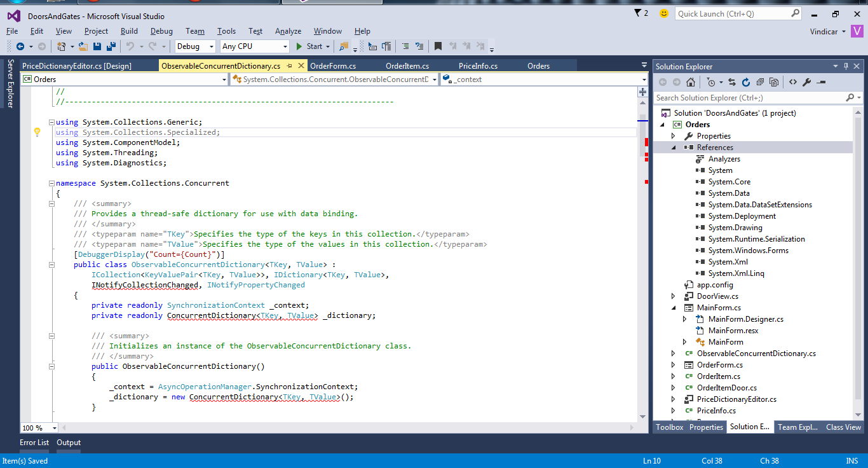Undo the last action from the toolbar
Screen dimensions: 868x468
130,46
